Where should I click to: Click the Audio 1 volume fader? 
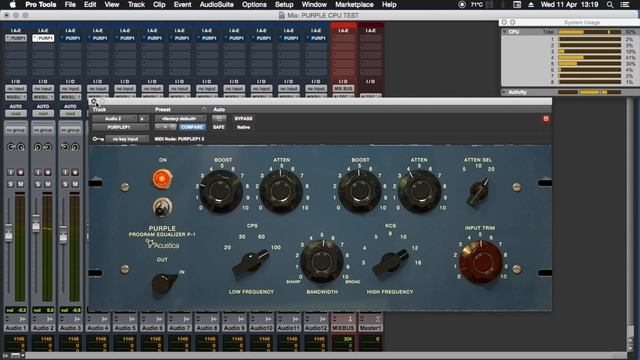pyautogui.click(x=9, y=233)
